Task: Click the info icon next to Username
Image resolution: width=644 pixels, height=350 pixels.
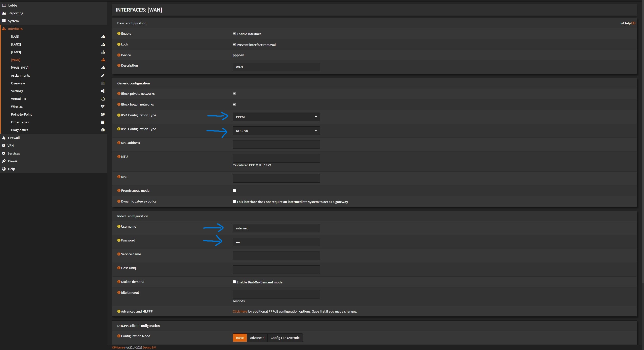Action: pyautogui.click(x=119, y=226)
